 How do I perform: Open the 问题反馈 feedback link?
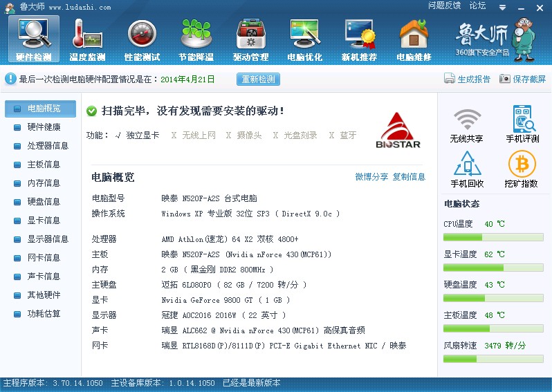coord(444,6)
